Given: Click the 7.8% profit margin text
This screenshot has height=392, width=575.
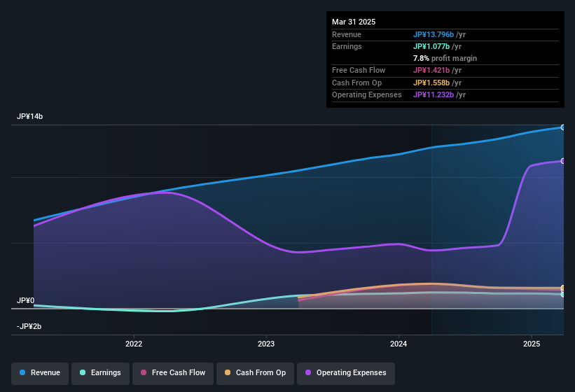Looking at the screenshot, I should pyautogui.click(x=445, y=58).
